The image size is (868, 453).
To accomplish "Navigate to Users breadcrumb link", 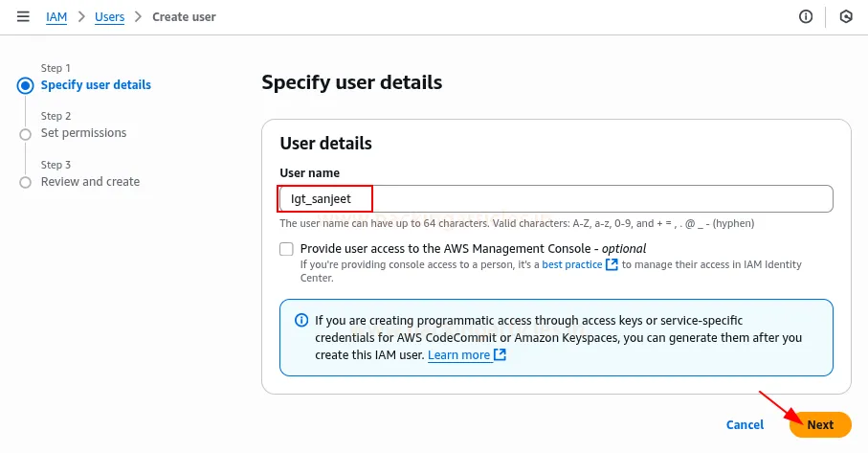I will pos(109,16).
